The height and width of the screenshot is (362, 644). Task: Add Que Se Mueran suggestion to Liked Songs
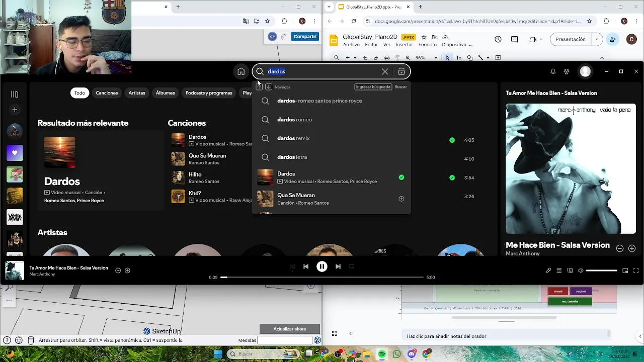click(x=401, y=199)
